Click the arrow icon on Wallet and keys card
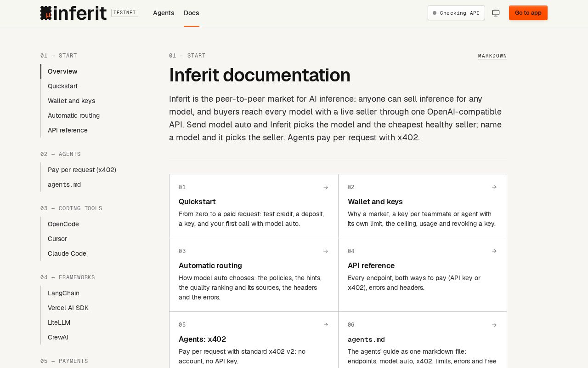The height and width of the screenshot is (368, 588). [494, 187]
